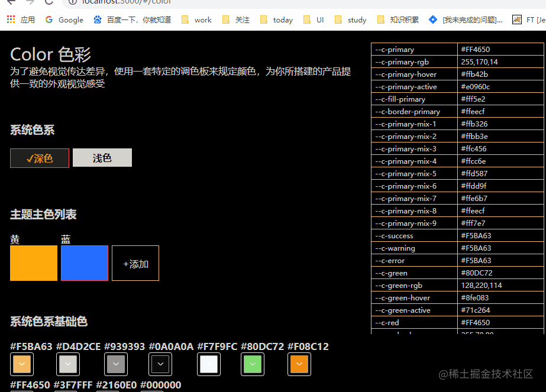
Task: Open the #80DC72 green color dropdown
Action: click(x=252, y=364)
